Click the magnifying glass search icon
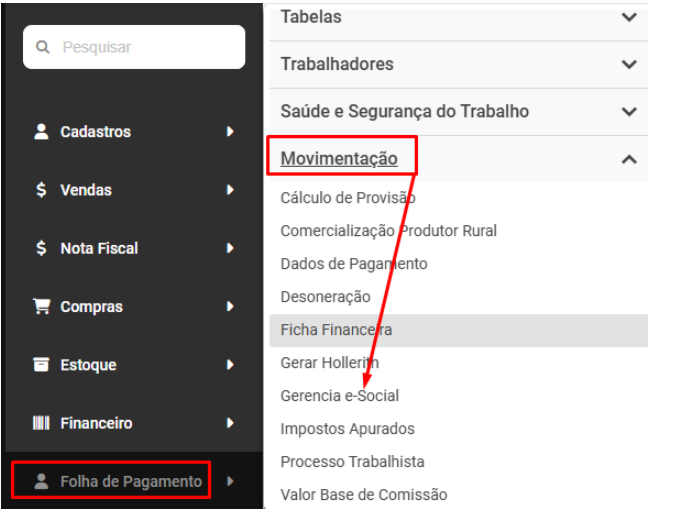 pos(42,47)
